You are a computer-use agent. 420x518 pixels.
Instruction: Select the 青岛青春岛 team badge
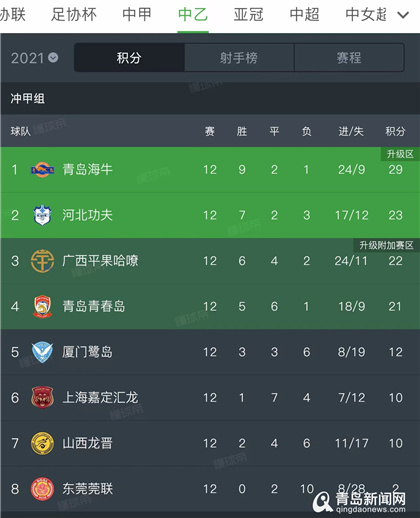(42, 306)
